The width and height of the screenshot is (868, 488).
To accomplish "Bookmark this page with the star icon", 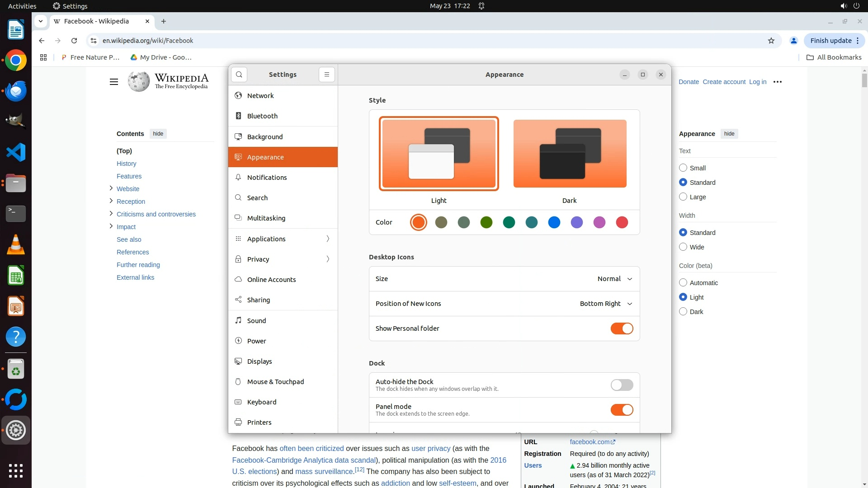I will click(x=771, y=41).
